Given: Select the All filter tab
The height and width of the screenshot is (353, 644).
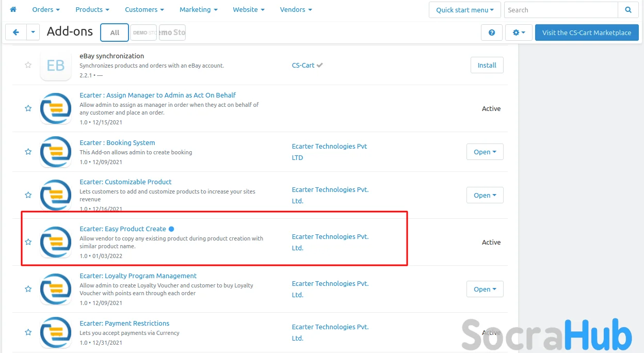Looking at the screenshot, I should [115, 33].
